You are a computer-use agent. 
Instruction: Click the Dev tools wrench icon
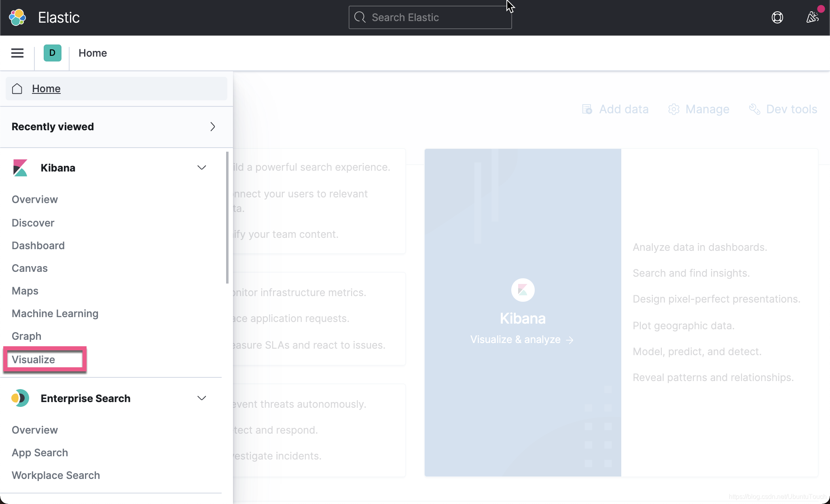(754, 109)
